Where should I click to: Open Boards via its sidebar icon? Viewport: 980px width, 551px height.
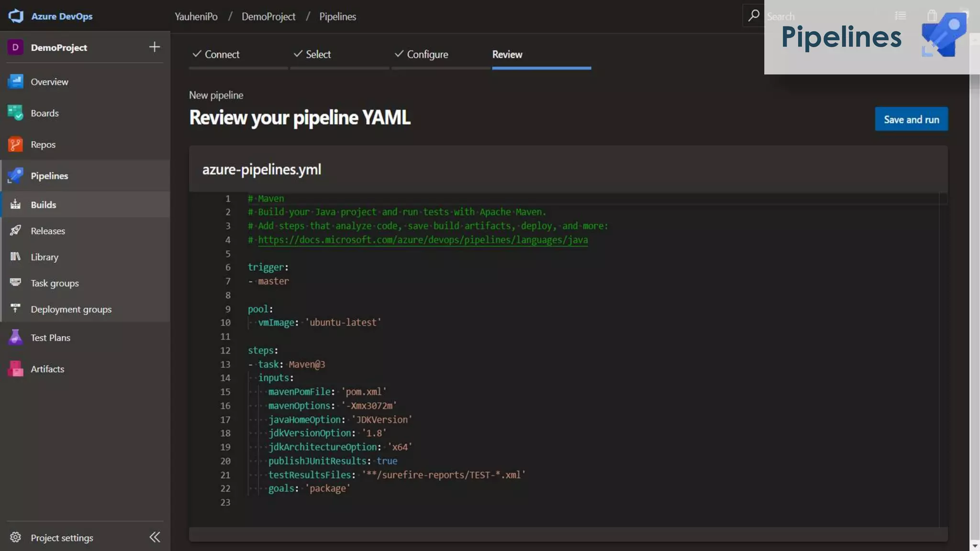pyautogui.click(x=15, y=113)
